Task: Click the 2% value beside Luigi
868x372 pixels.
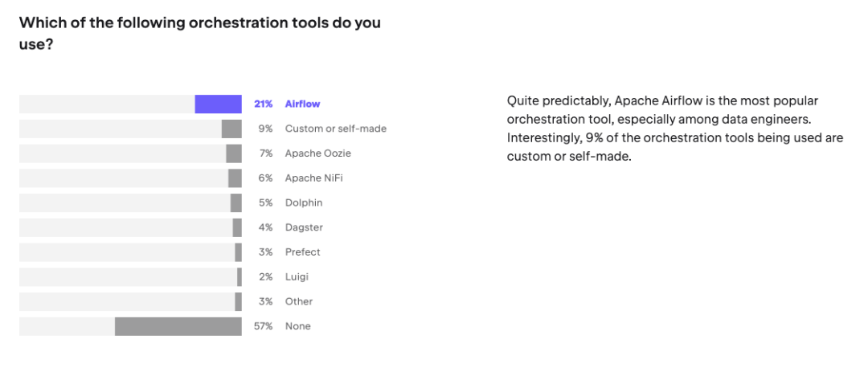Action: click(266, 277)
